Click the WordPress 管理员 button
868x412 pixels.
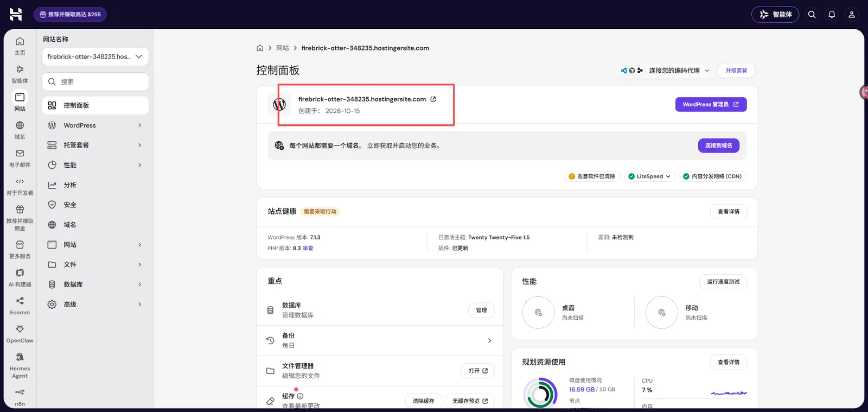pos(711,104)
